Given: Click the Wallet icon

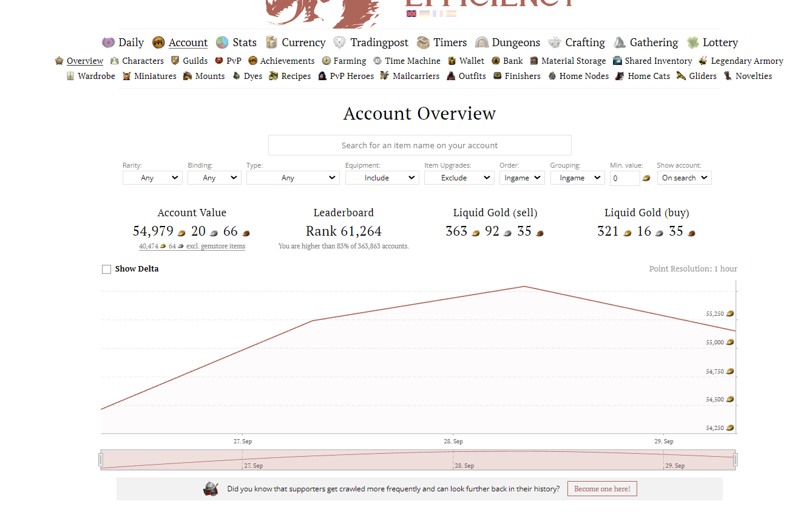Looking at the screenshot, I should click(x=452, y=61).
